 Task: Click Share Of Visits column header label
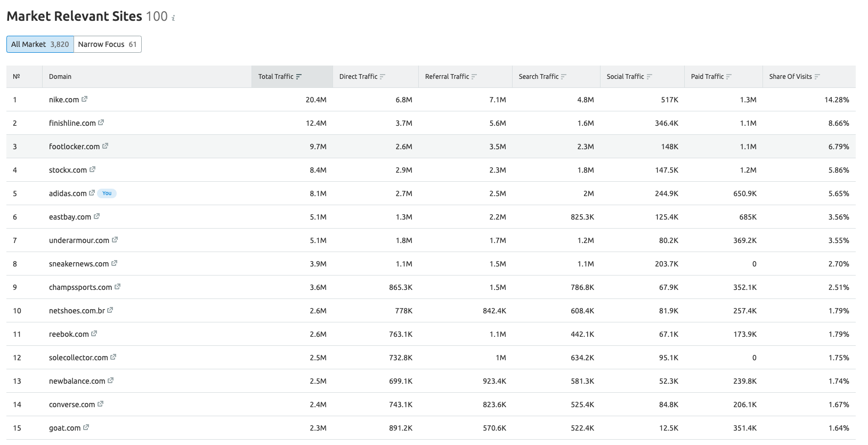790,77
